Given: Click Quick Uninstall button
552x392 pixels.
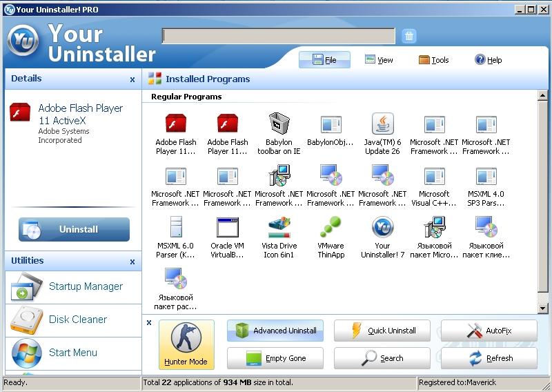Looking at the screenshot, I should [x=382, y=331].
